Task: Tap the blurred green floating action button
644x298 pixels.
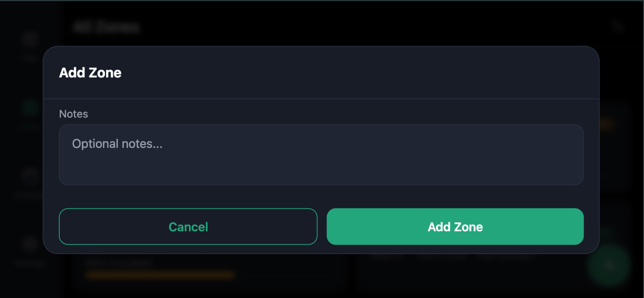Action: (x=609, y=264)
